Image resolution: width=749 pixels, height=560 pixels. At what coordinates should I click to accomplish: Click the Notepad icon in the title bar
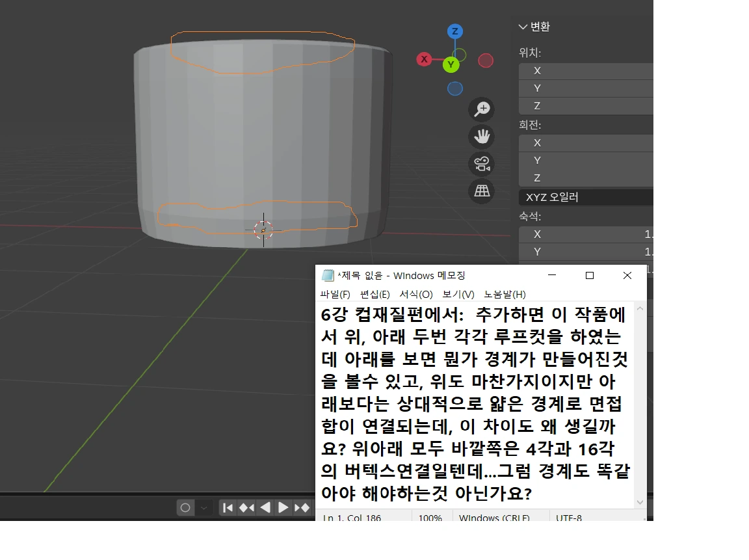pyautogui.click(x=328, y=275)
